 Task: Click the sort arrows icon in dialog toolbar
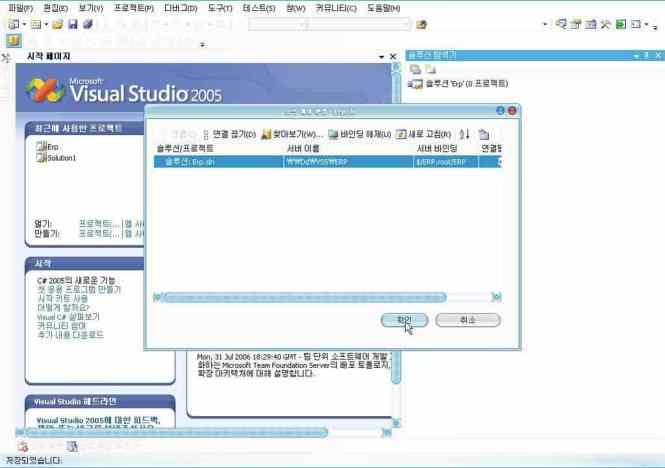tap(465, 135)
